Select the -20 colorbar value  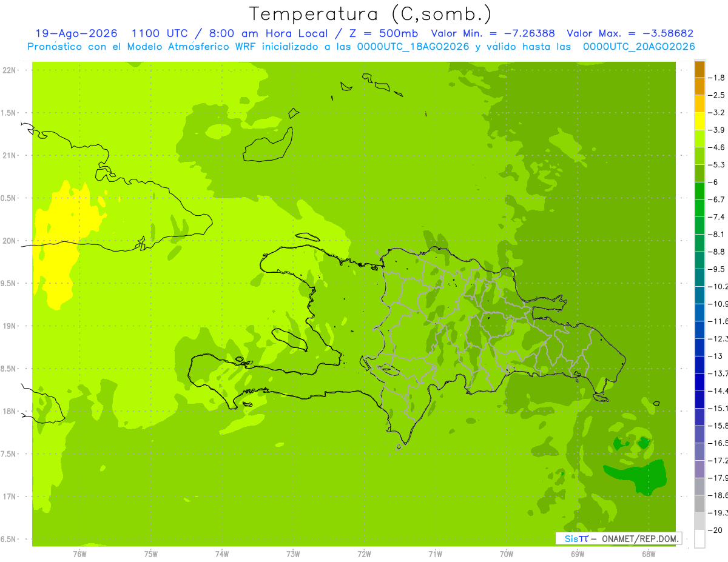tap(716, 530)
